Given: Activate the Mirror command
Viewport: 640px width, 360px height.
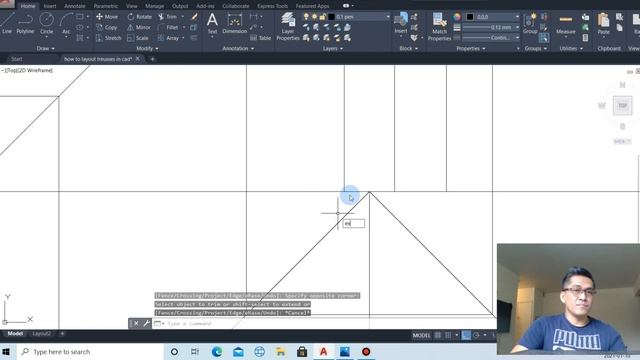Looking at the screenshot, I should tap(139, 27).
